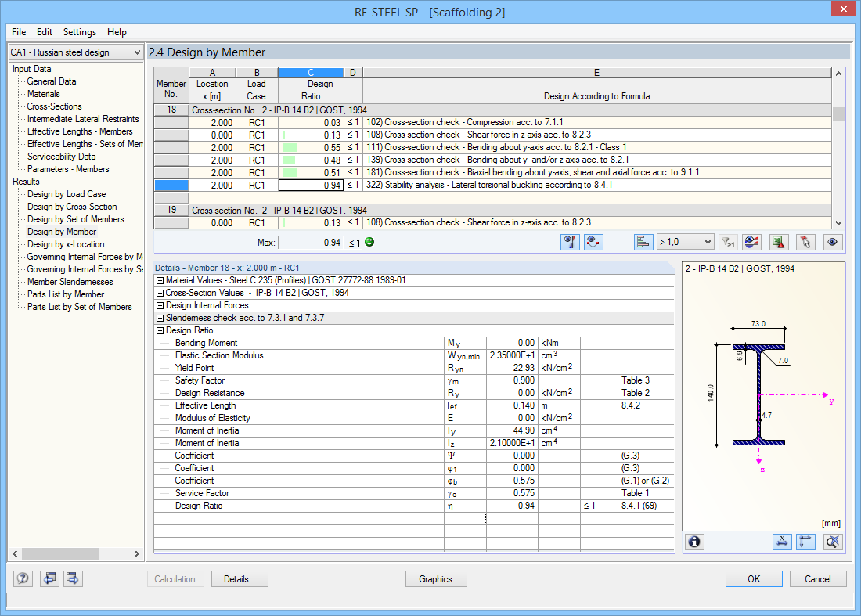The width and height of the screenshot is (861, 616).
Task: Expand the Cross-Section Values details row
Action: point(161,293)
